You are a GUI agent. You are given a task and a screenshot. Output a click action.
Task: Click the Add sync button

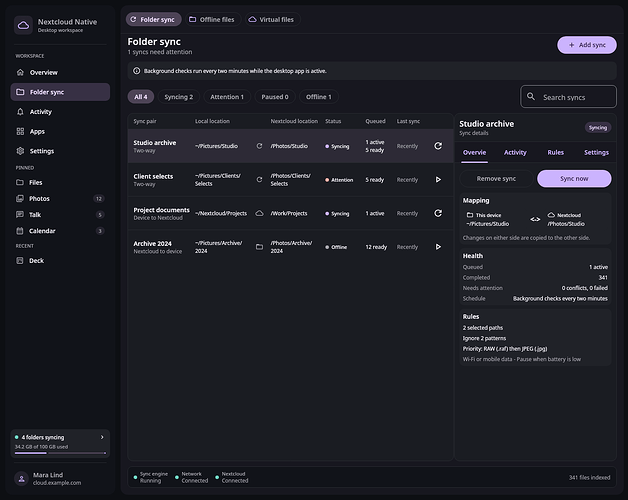[587, 45]
